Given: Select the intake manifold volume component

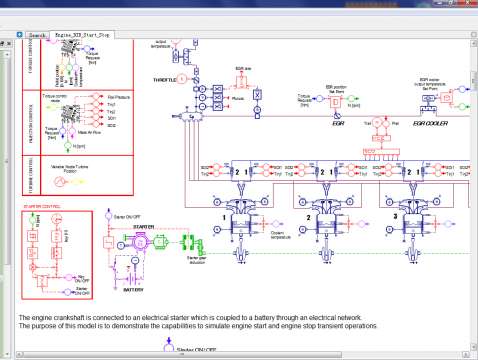Looking at the screenshot, I should (191, 116).
